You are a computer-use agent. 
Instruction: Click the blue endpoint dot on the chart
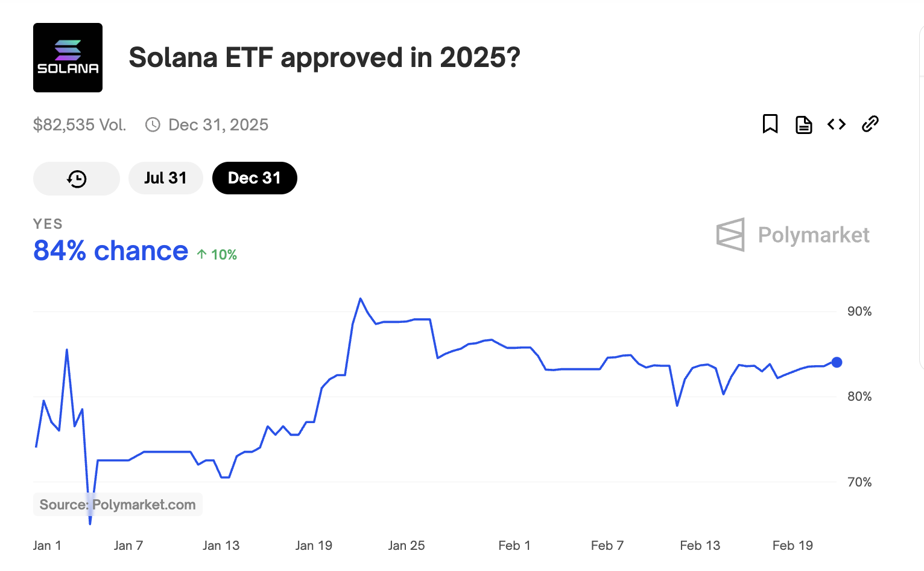837,362
